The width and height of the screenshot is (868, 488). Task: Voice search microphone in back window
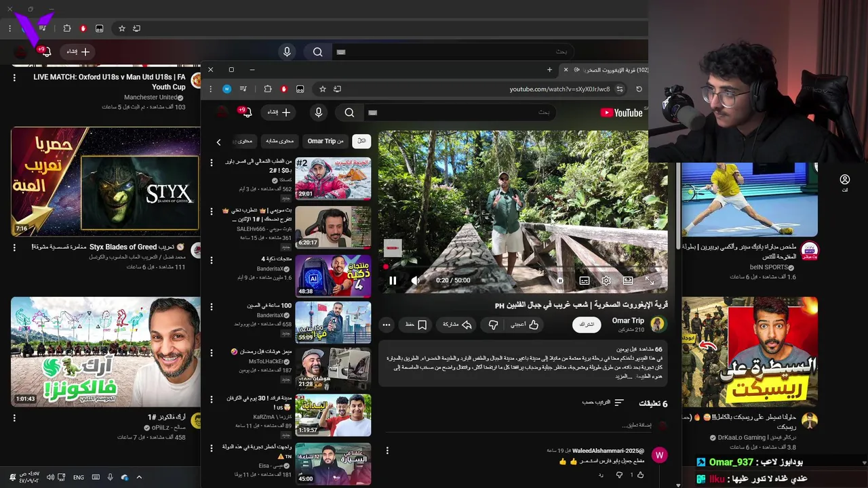[287, 52]
